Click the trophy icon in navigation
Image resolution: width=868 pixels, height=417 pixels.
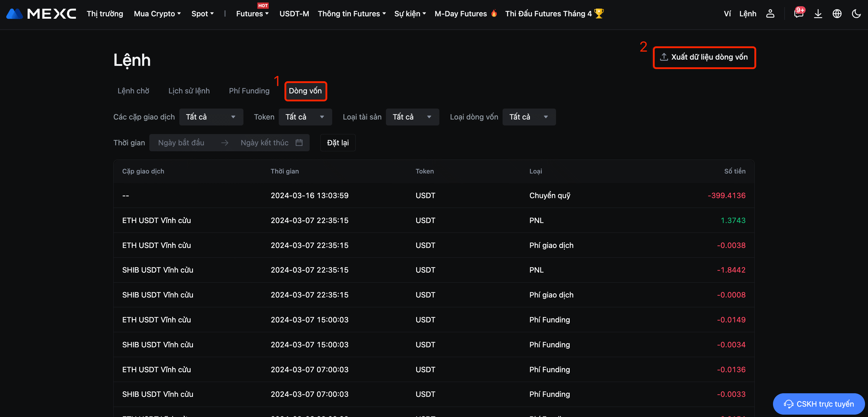(599, 14)
